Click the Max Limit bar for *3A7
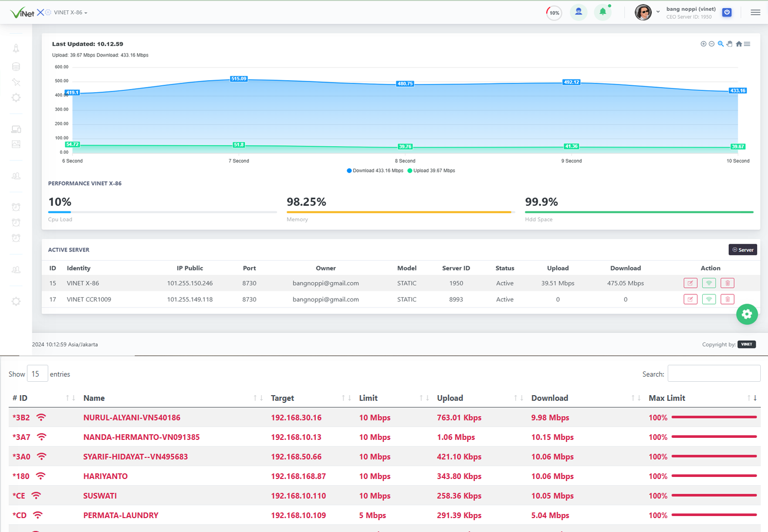Image resolution: width=768 pixels, height=532 pixels. coord(714,437)
